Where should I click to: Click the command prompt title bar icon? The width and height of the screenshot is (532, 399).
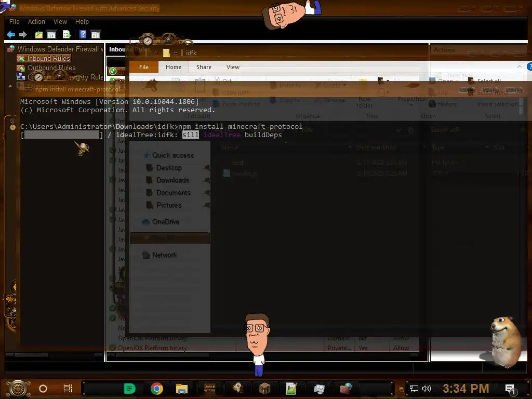click(x=29, y=89)
